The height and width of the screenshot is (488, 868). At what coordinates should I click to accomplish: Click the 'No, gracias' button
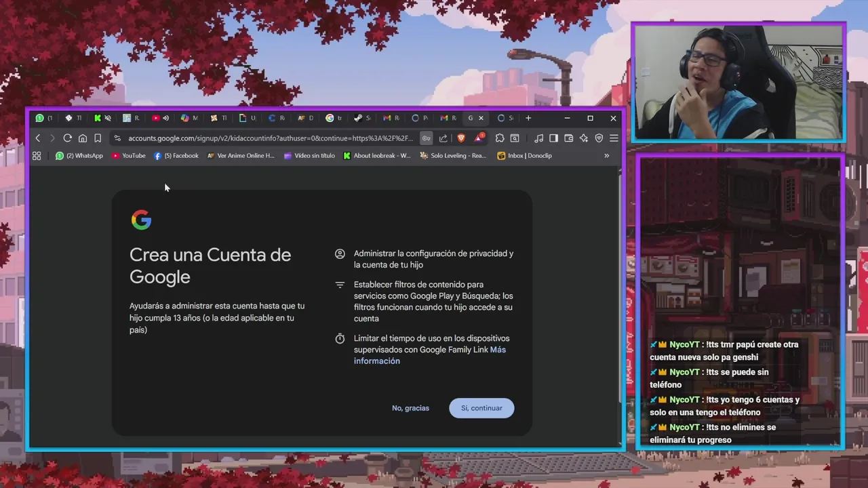410,408
